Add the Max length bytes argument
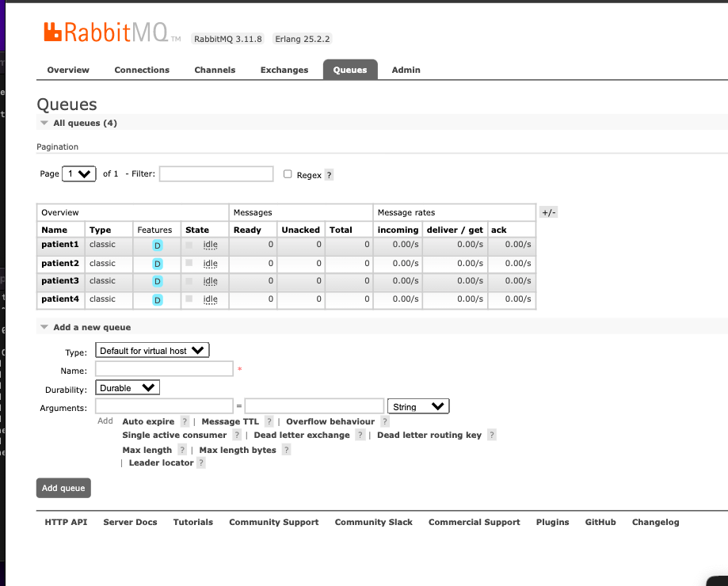The image size is (728, 586). 238,450
